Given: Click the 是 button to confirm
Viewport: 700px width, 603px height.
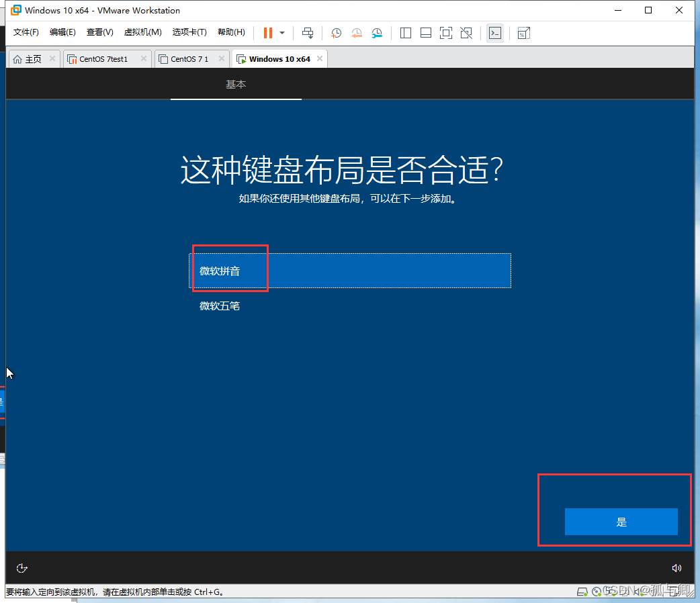Looking at the screenshot, I should pyautogui.click(x=621, y=522).
